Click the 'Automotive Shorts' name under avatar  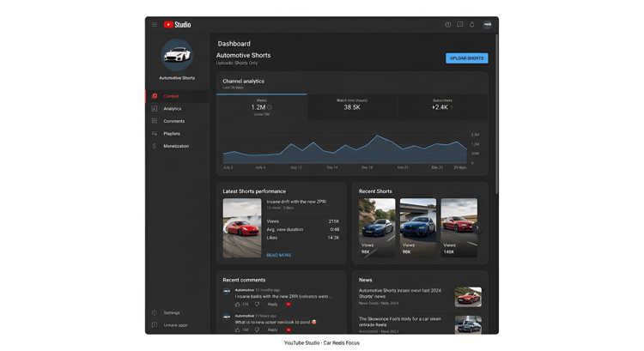177,78
